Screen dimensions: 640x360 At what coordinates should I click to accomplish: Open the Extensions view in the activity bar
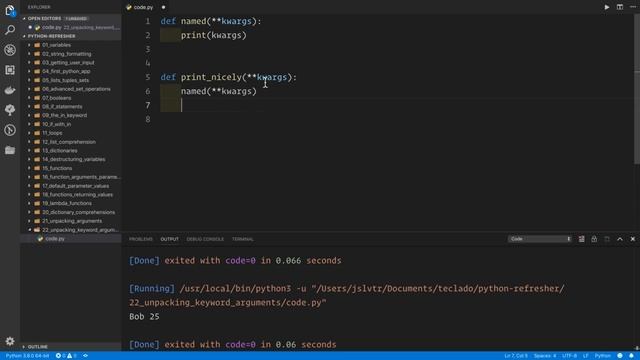click(x=10, y=70)
